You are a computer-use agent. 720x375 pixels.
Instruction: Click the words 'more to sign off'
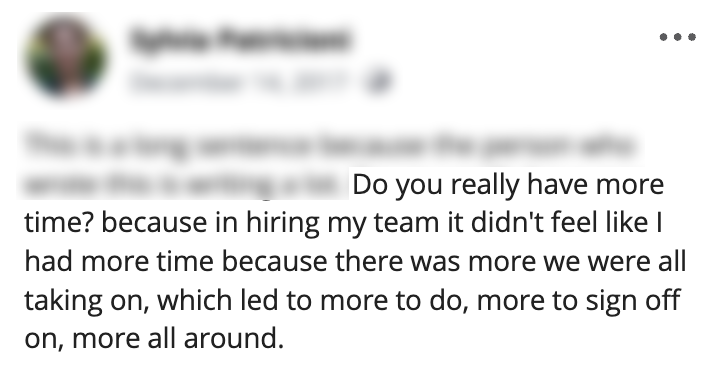point(578,301)
